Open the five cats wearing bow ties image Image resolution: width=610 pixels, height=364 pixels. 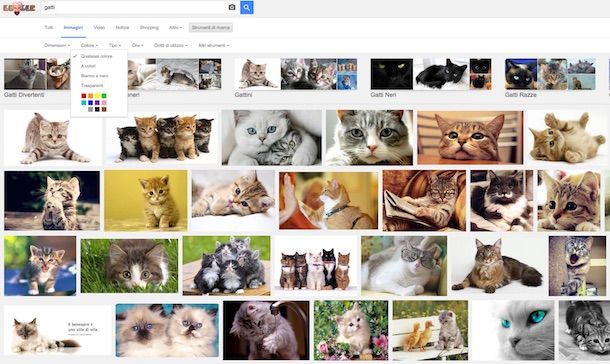[316, 266]
